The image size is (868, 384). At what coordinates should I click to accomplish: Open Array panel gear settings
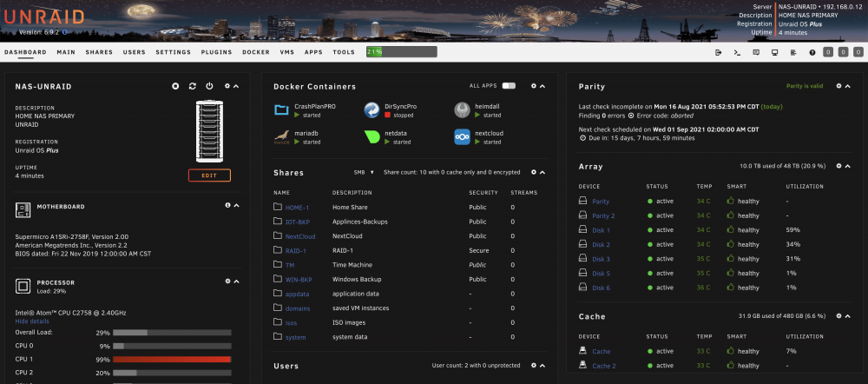pyautogui.click(x=839, y=166)
